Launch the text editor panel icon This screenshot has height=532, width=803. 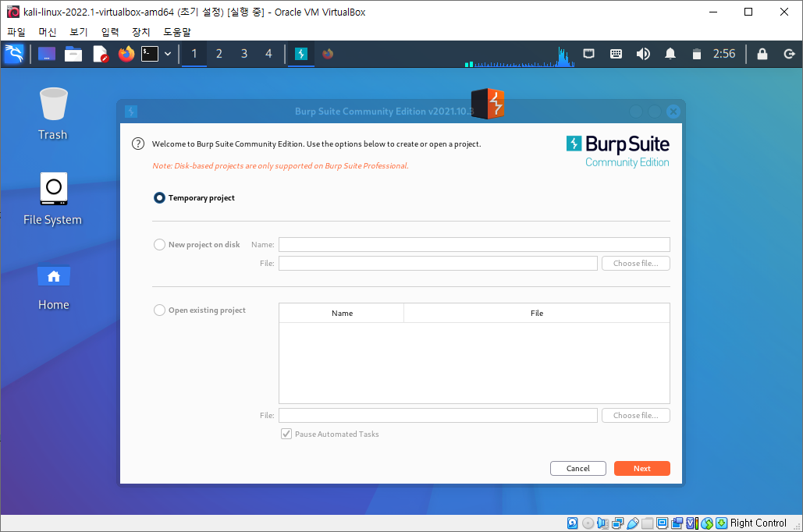click(x=101, y=54)
